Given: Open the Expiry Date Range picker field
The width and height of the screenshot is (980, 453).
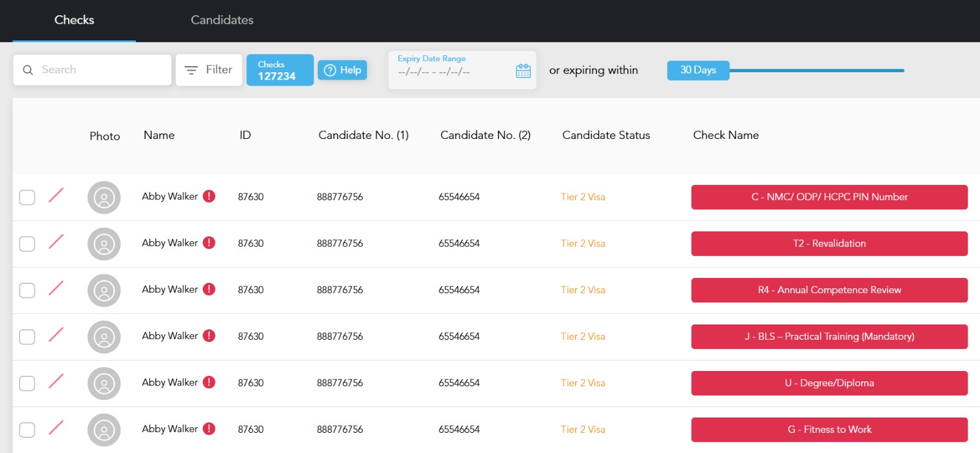Looking at the screenshot, I should click(453, 70).
